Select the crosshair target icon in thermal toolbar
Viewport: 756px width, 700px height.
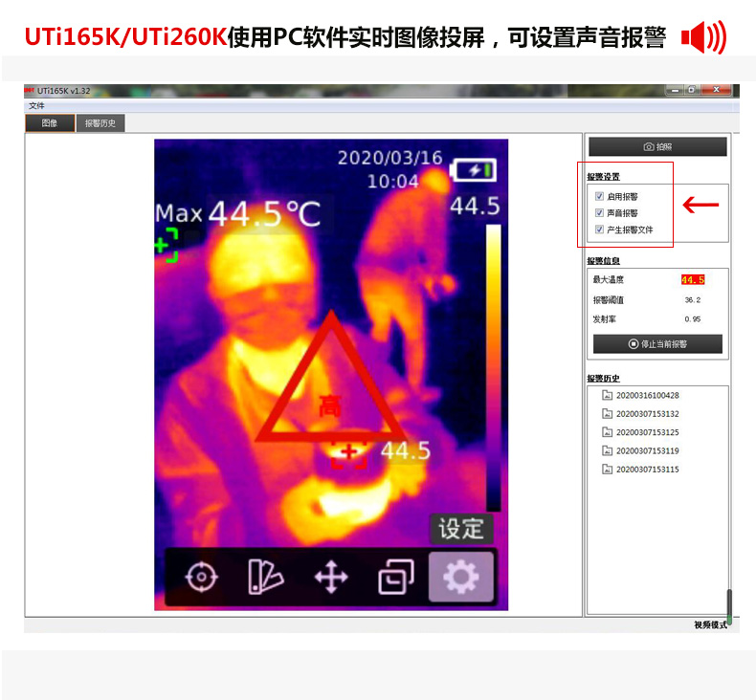(201, 577)
